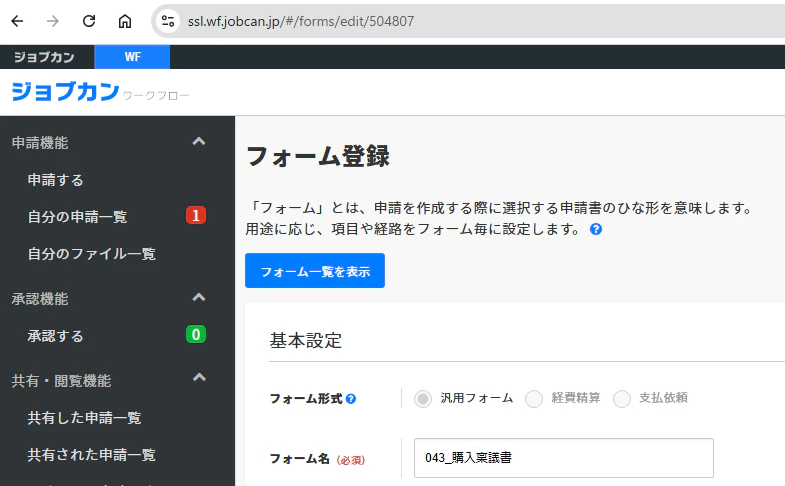Collapse the 承認機能 section chevron

(x=199, y=298)
